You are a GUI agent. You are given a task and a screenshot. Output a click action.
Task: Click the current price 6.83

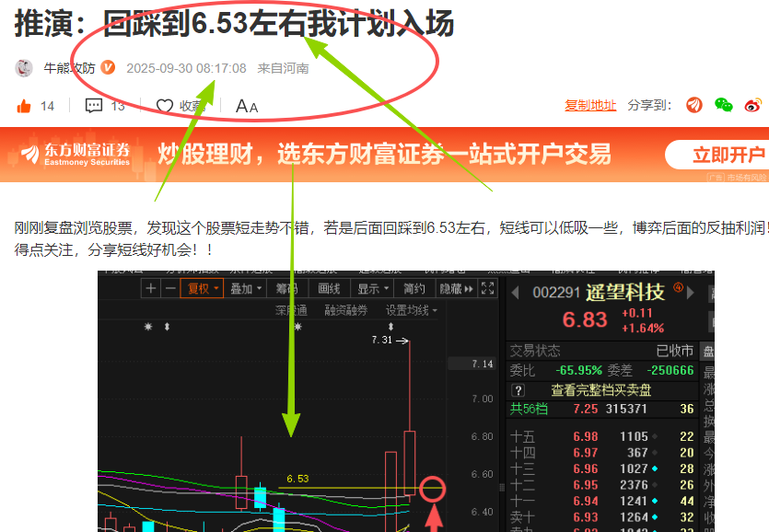(585, 319)
